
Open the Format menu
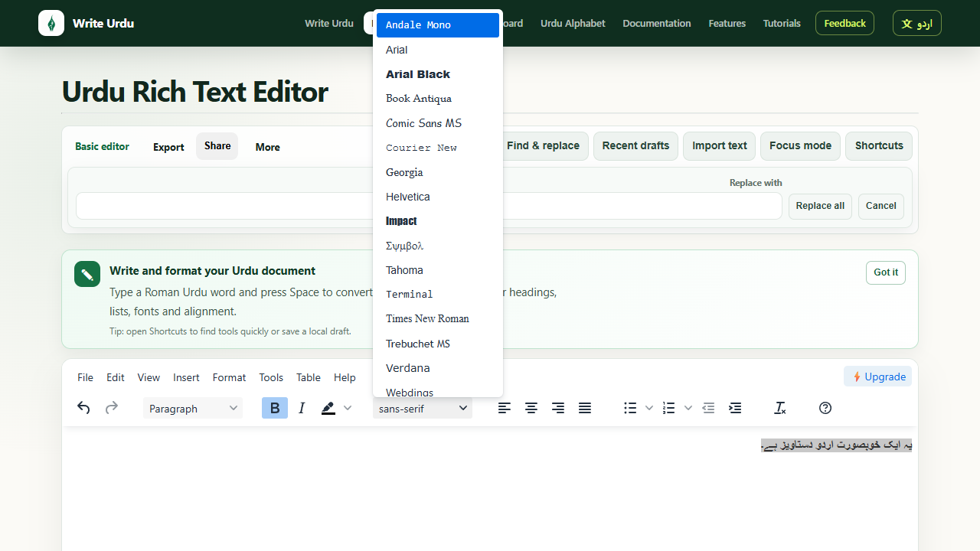[229, 377]
